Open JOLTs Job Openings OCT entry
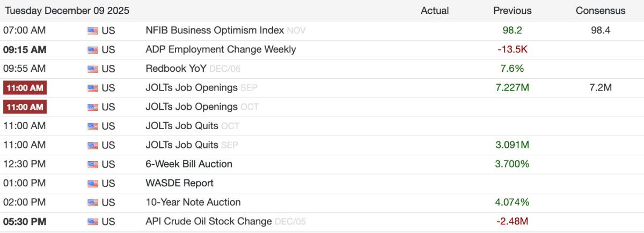Screen dimensions: 644x233 pyautogui.click(x=192, y=107)
